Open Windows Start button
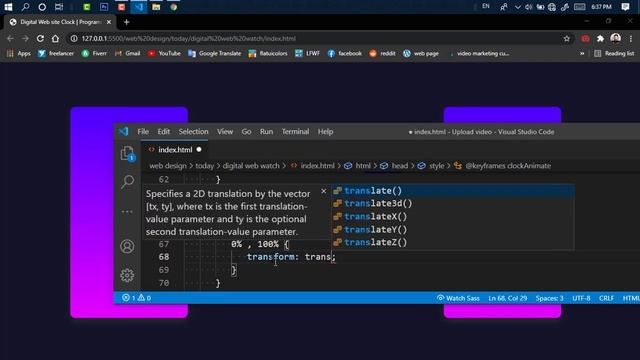Viewport: 640px width, 360px height. [8, 7]
